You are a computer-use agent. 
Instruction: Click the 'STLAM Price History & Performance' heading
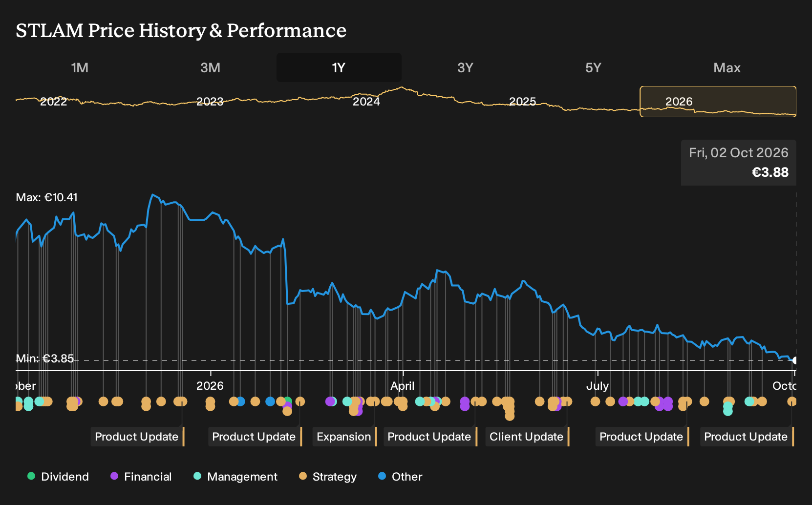click(181, 30)
